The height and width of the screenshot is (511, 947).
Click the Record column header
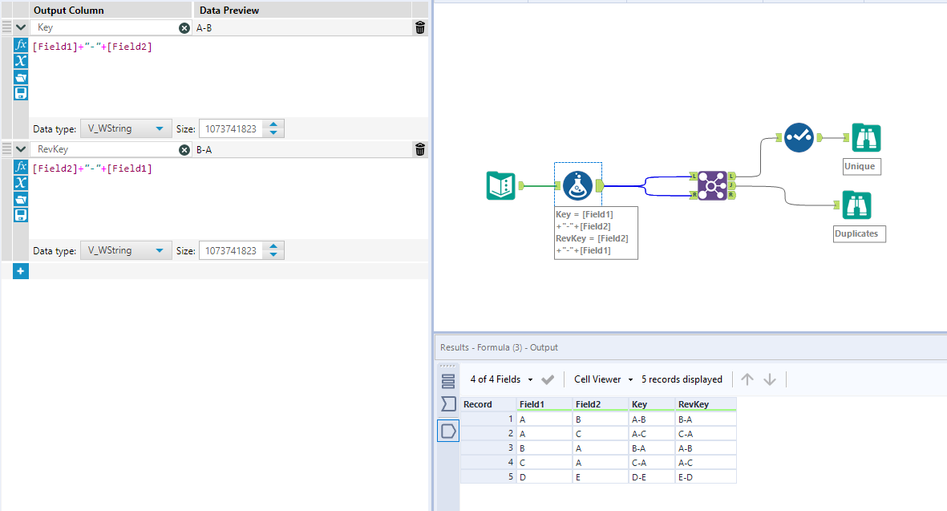[x=488, y=404]
